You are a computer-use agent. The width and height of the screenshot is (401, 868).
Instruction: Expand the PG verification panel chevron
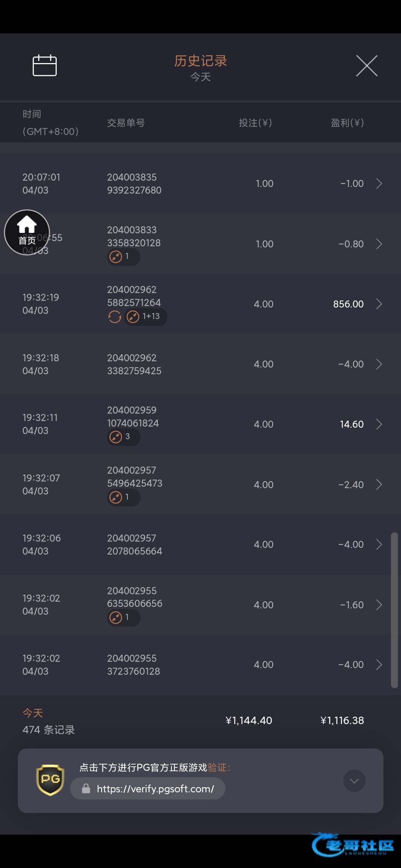[x=354, y=781]
